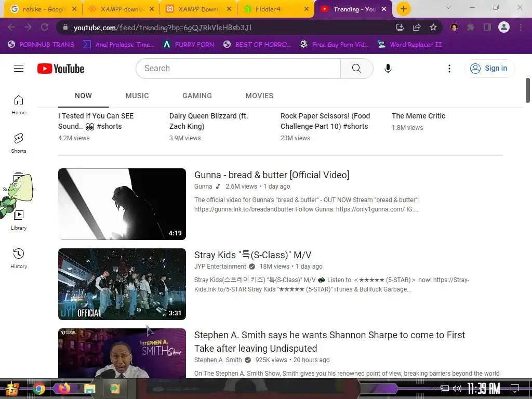Open the Start menu button
This screenshot has width=532, height=399.
[12, 389]
